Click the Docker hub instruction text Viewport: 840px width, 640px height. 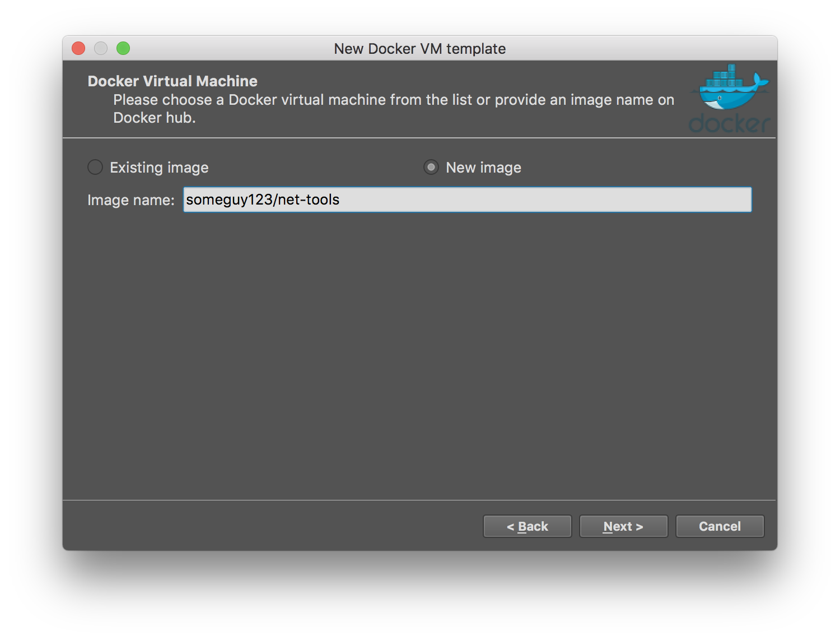tap(392, 108)
